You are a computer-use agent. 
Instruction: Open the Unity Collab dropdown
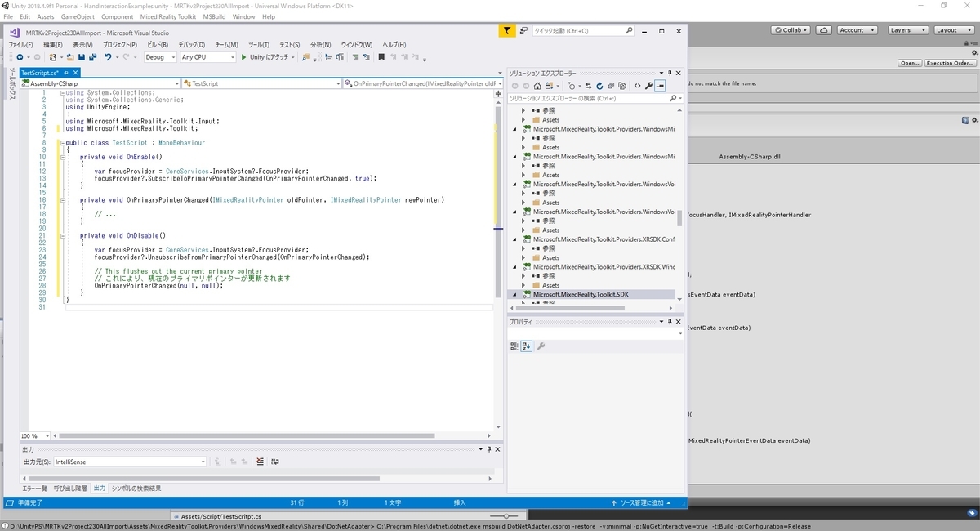792,29
